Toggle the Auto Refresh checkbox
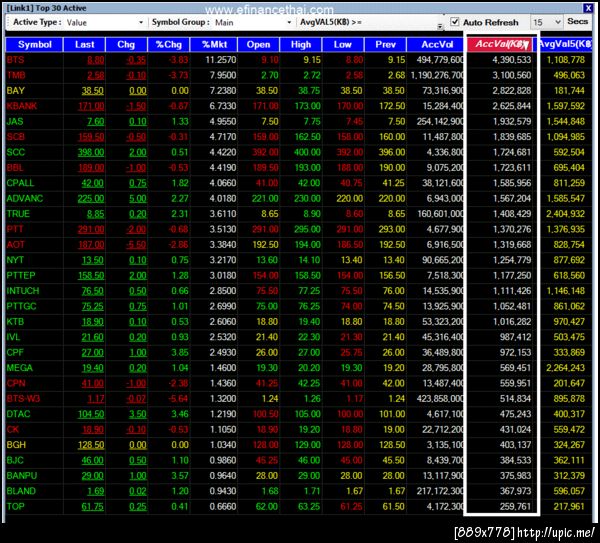The width and height of the screenshot is (600, 543). (455, 22)
